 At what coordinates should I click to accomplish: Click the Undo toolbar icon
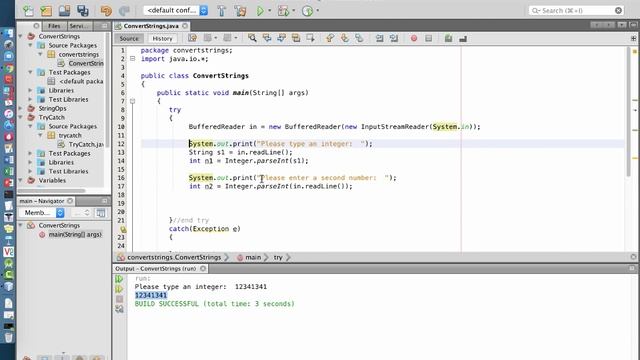pyautogui.click(x=106, y=11)
